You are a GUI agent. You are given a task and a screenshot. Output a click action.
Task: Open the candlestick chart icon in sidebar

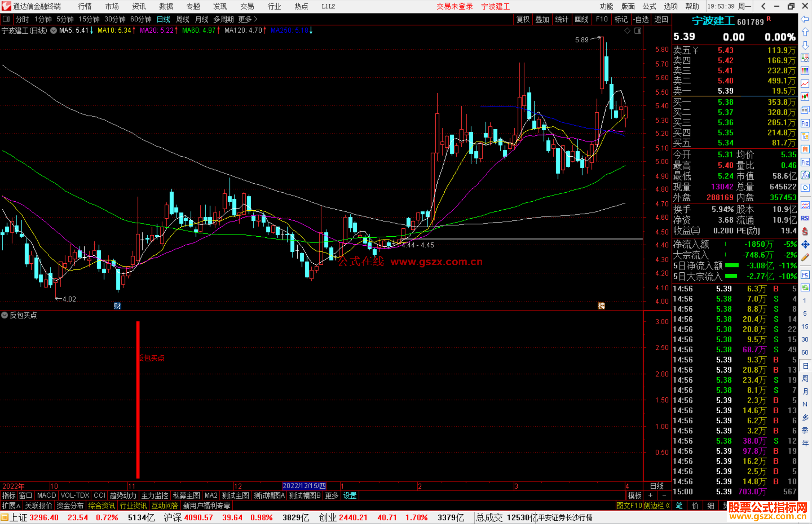click(x=805, y=97)
